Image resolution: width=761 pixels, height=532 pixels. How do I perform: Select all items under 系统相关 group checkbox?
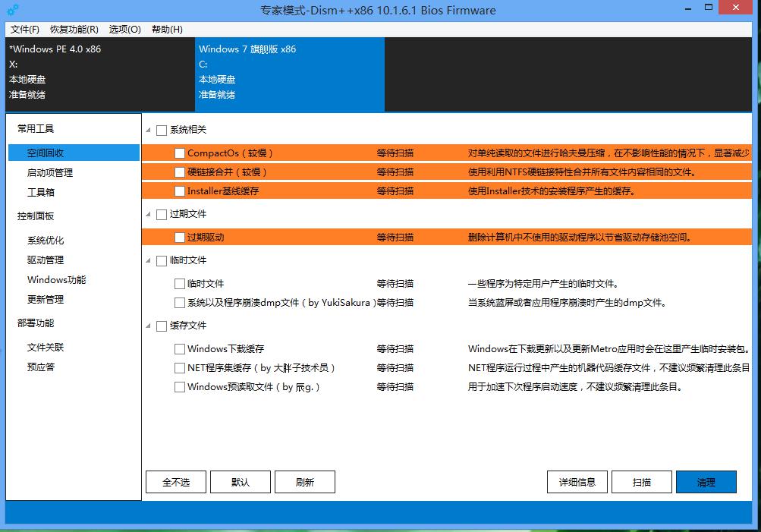(x=161, y=129)
